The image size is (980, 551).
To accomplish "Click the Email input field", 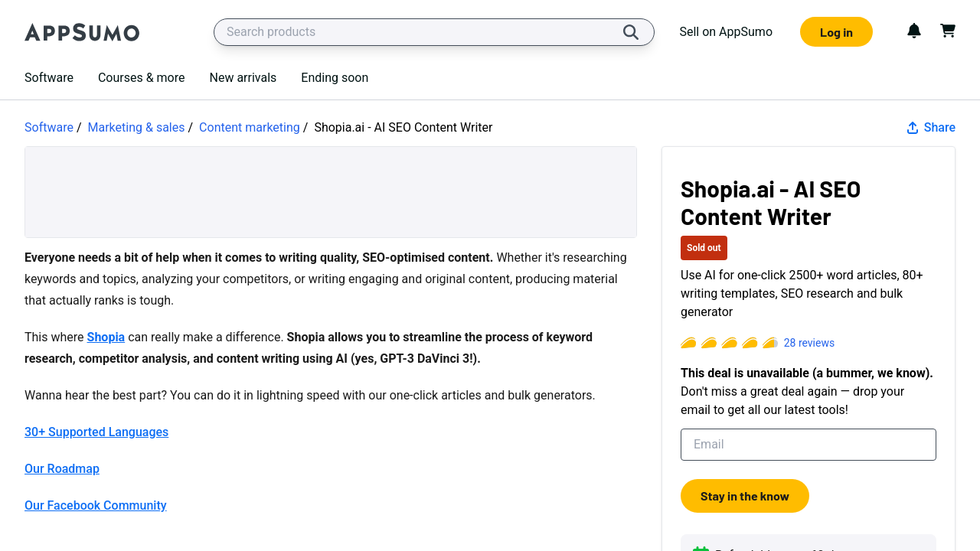I will (x=808, y=445).
